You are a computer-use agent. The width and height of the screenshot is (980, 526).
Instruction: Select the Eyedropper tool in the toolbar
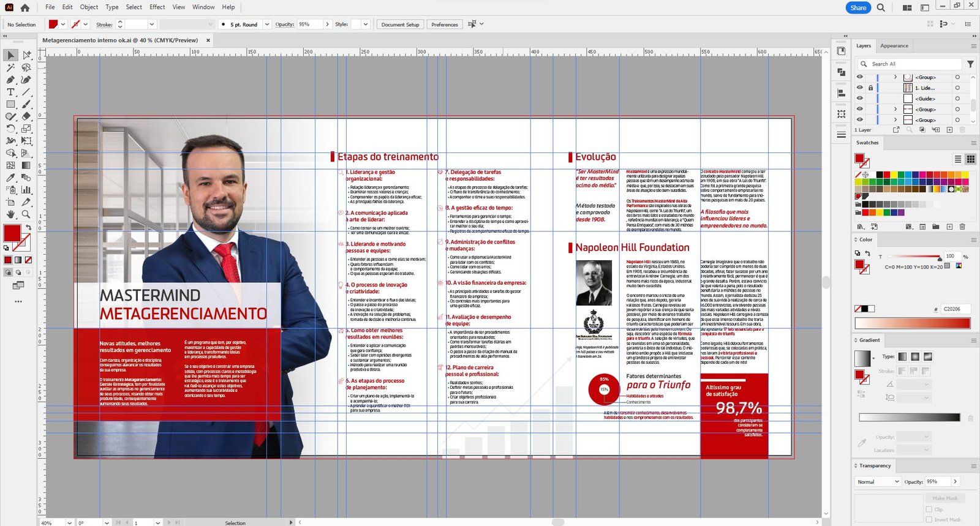[x=11, y=178]
